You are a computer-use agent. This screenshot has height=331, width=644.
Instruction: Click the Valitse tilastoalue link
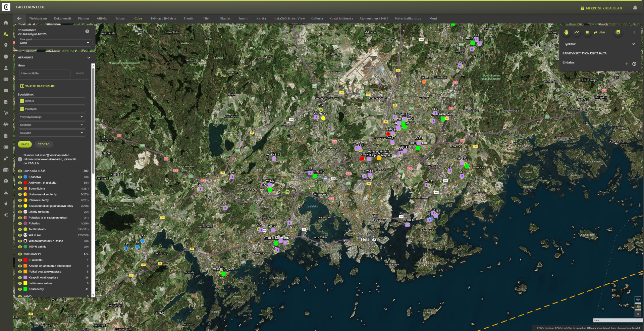click(x=40, y=86)
